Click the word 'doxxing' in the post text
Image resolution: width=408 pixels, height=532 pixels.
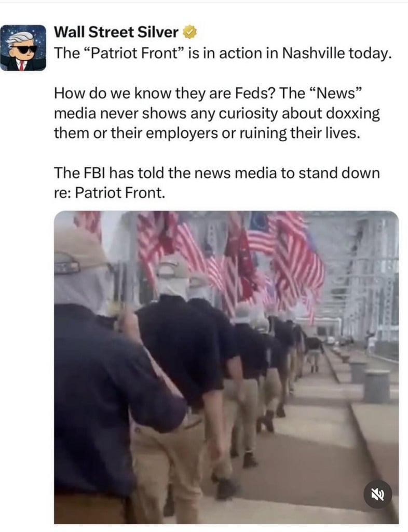coord(353,113)
